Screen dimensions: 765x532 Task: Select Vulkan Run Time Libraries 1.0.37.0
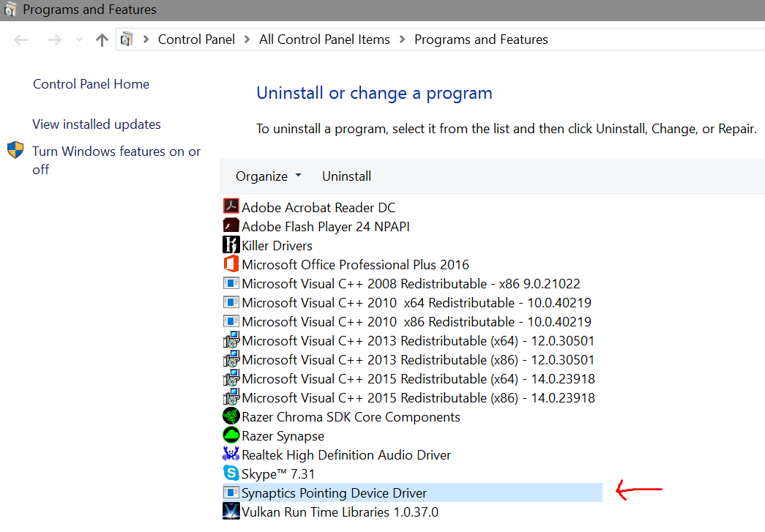tap(340, 512)
